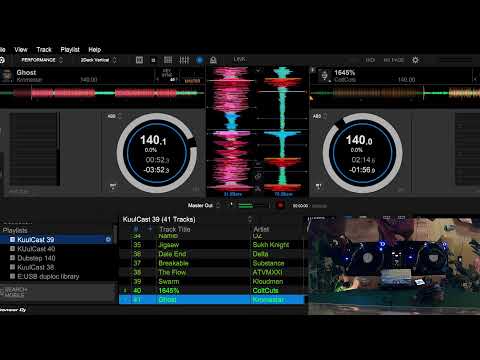The image size is (480, 360).
Task: Click artist ColtCuts cell
Action: [x=265, y=290]
